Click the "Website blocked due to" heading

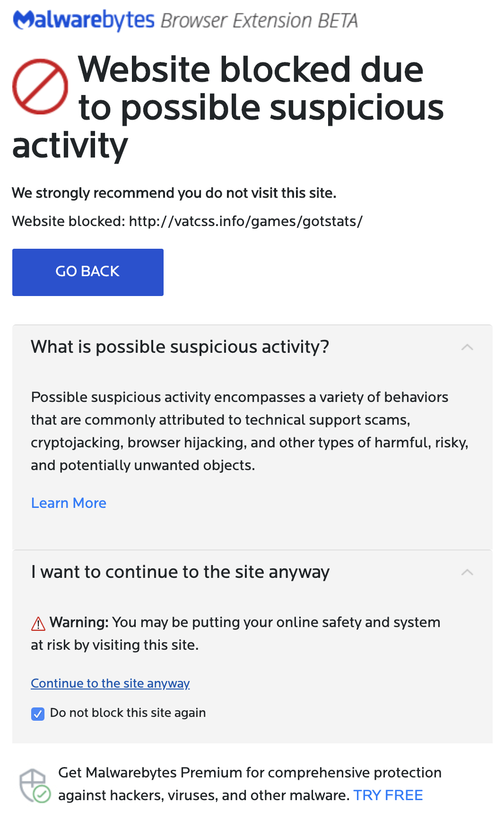coord(228,107)
